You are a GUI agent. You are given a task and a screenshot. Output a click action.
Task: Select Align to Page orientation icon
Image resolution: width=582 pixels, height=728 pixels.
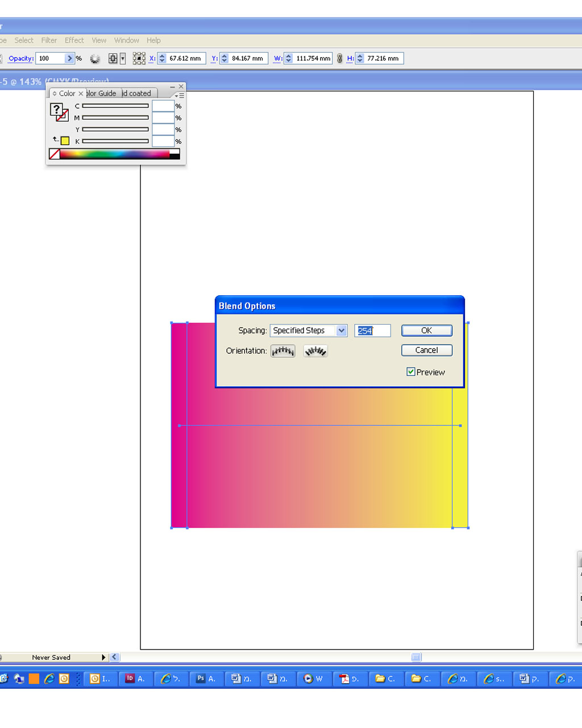coord(283,351)
